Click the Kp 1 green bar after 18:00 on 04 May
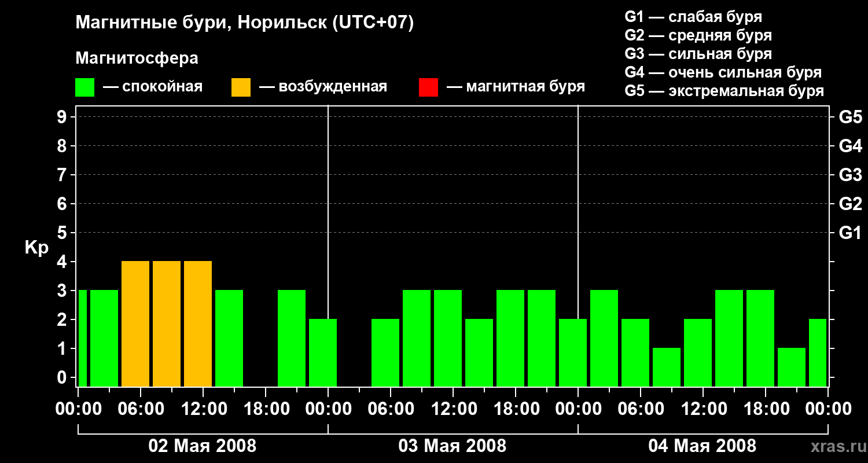Screen dimensions: 868x463 pos(792,367)
